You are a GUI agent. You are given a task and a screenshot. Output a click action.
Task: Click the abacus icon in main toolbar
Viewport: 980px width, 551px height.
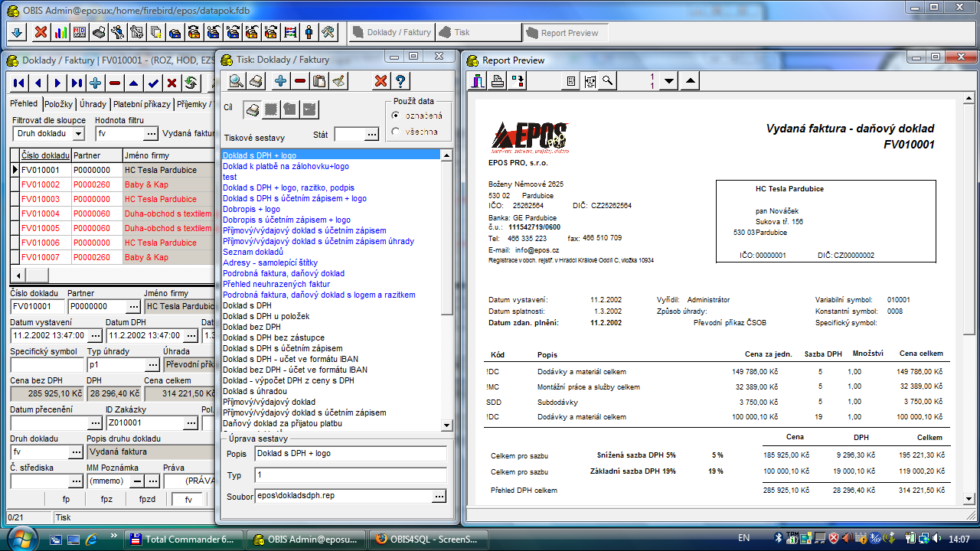pyautogui.click(x=290, y=32)
